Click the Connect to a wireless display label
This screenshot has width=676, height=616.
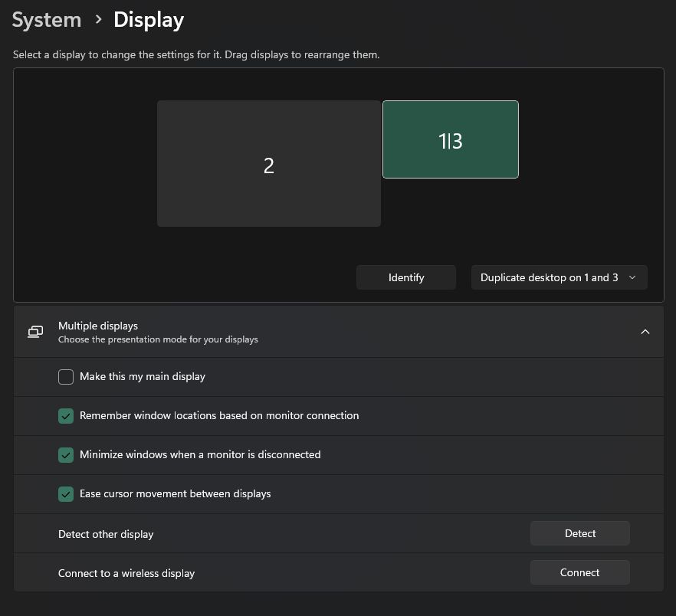coord(126,573)
